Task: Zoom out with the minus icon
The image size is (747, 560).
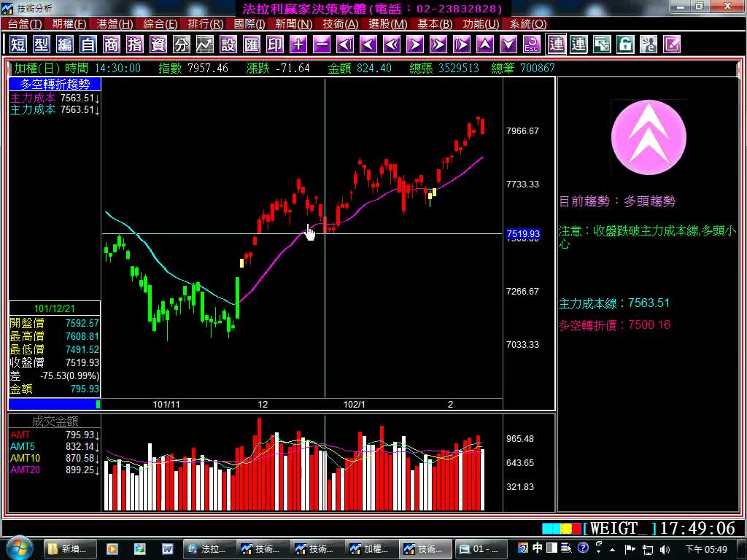Action: coord(322,44)
